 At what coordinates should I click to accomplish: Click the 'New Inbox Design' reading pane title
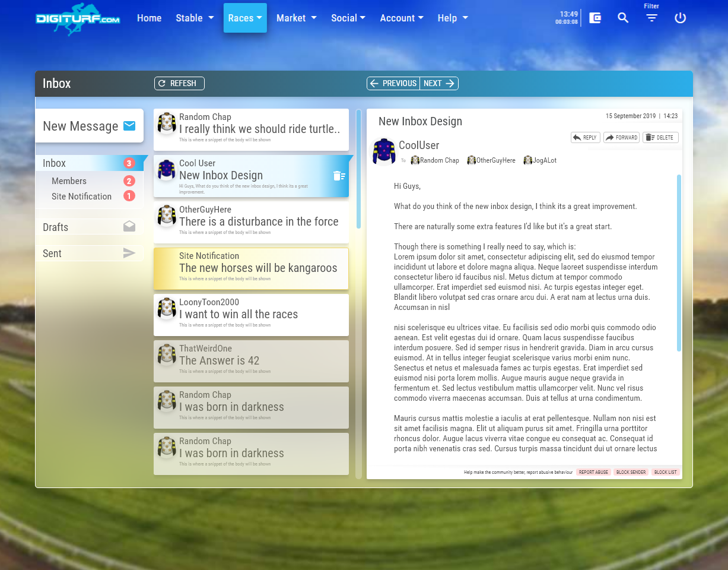[x=420, y=121]
